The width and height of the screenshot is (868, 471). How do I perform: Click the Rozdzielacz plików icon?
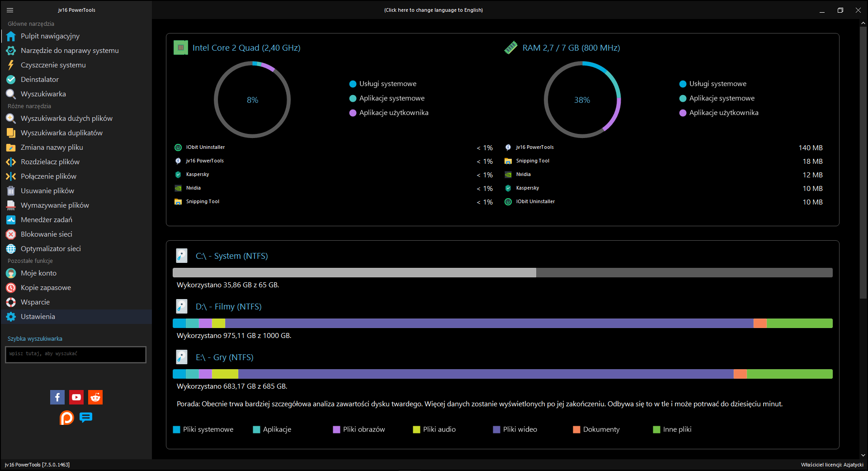coord(11,162)
